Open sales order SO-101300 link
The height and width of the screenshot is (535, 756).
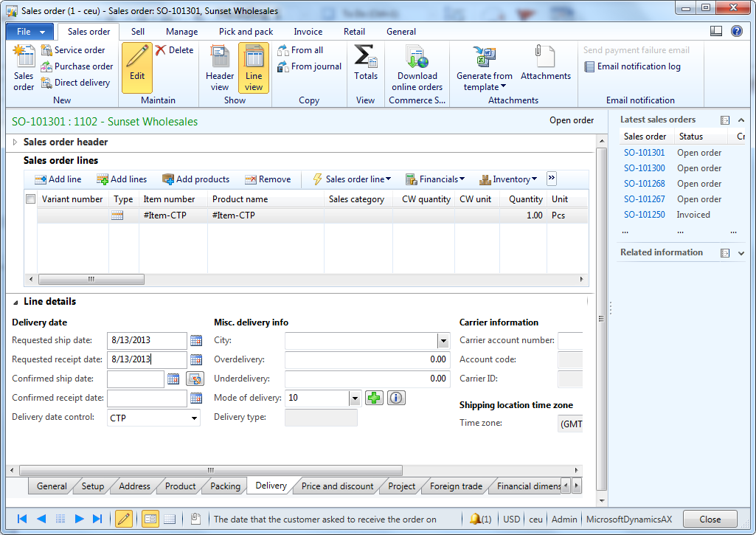644,168
